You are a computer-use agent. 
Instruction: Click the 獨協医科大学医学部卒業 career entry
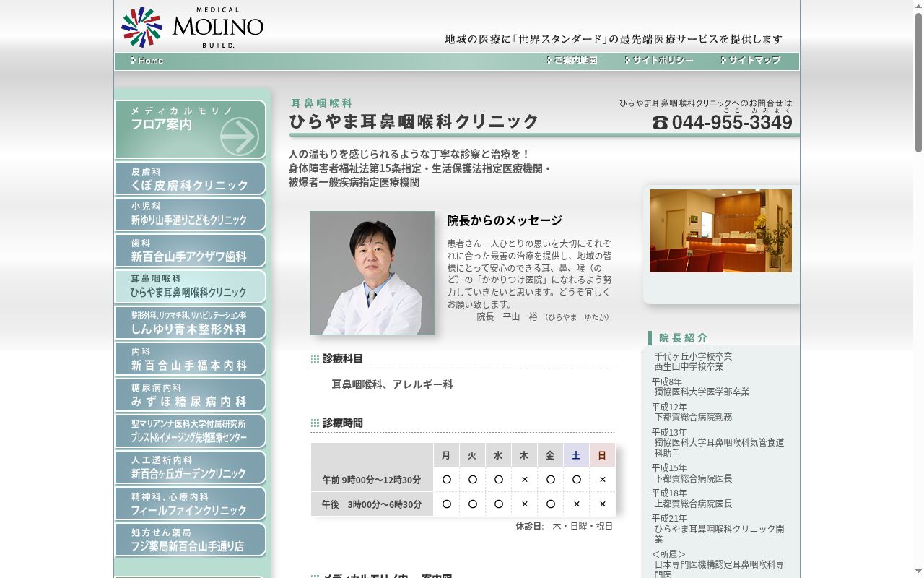pos(702,392)
